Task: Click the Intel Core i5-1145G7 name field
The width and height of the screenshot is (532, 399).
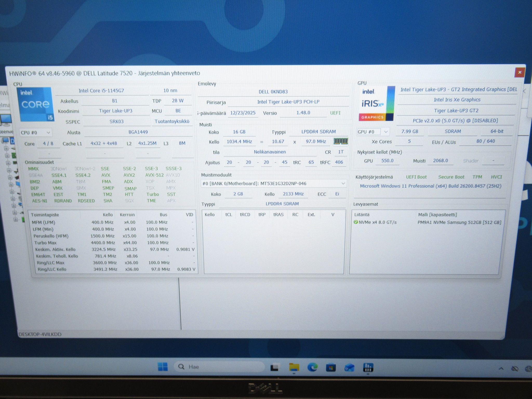Action: click(x=101, y=91)
